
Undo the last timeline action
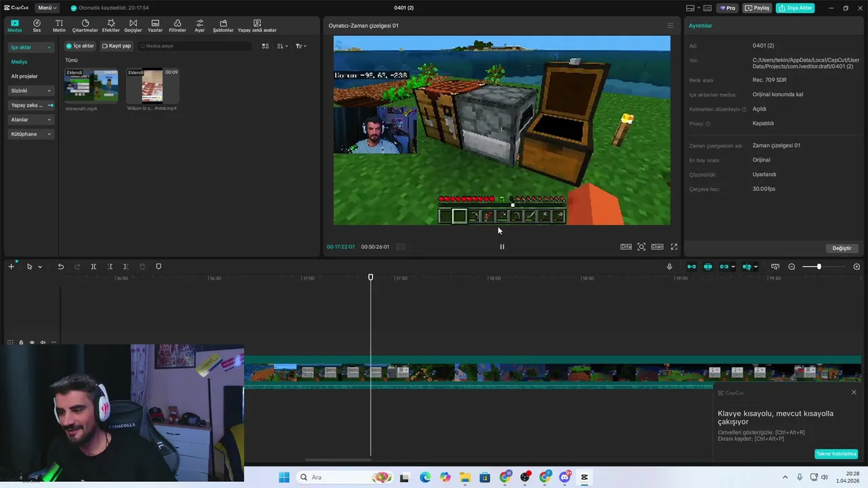point(60,266)
